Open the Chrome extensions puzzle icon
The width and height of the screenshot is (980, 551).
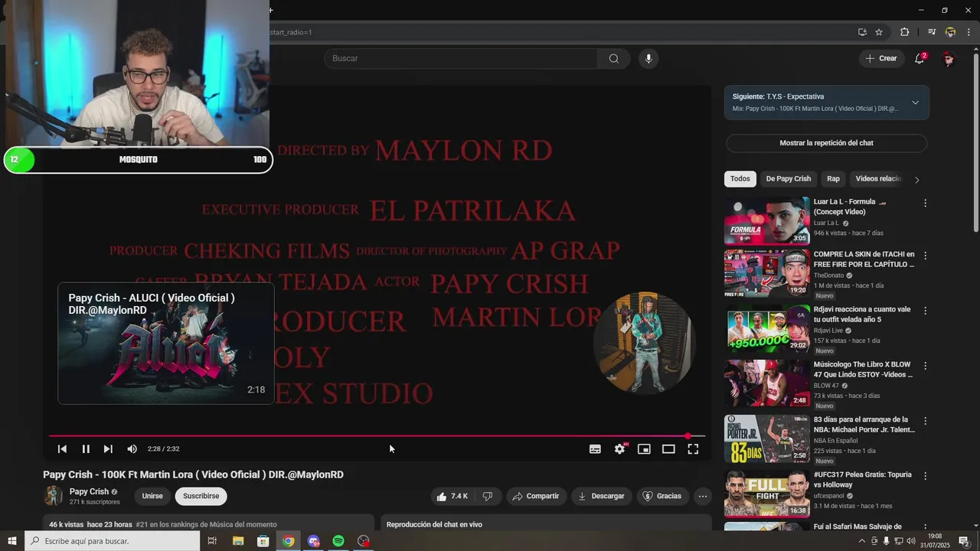(x=904, y=32)
